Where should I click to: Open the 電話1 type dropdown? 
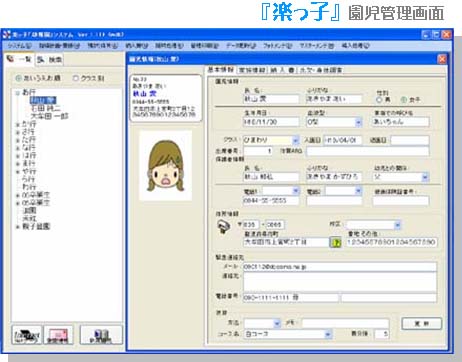click(x=296, y=191)
